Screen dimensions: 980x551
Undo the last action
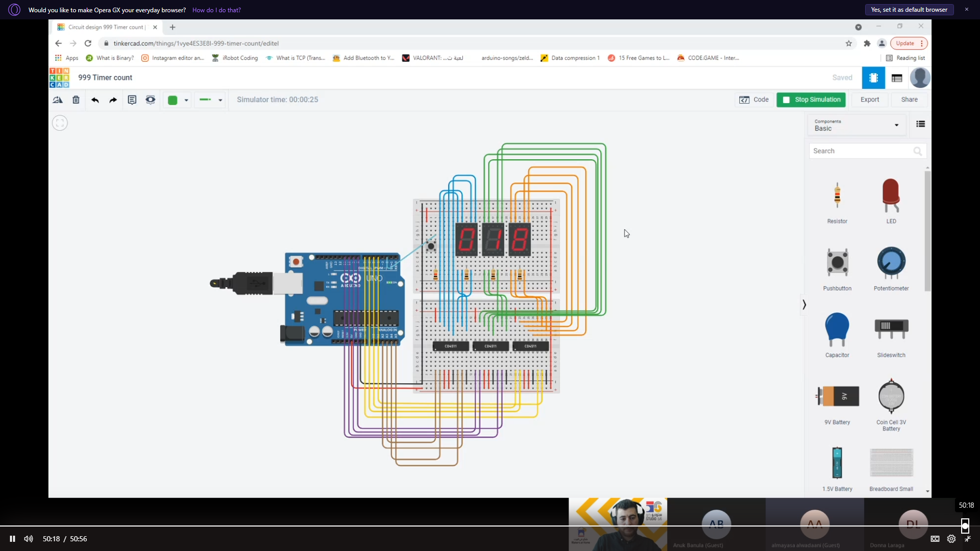[x=95, y=100]
